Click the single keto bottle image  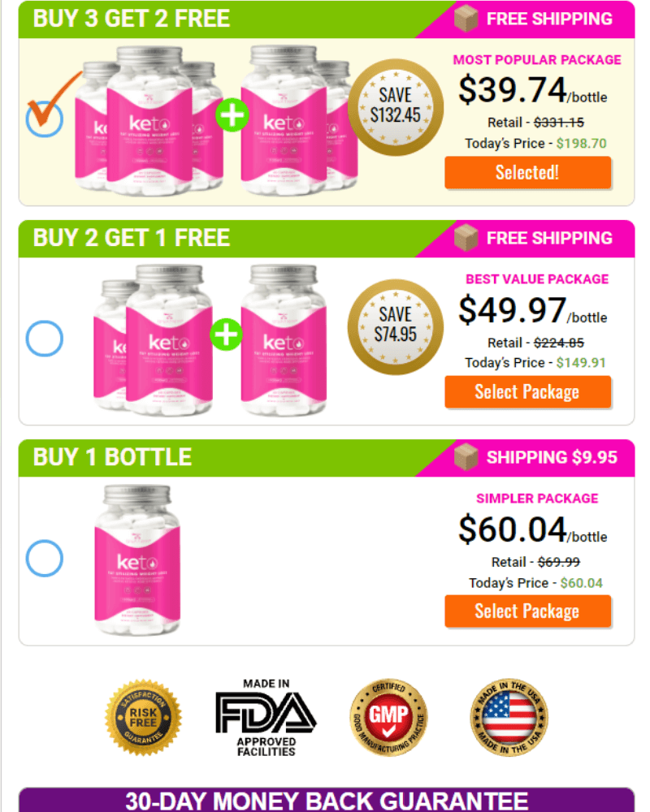coord(137,560)
